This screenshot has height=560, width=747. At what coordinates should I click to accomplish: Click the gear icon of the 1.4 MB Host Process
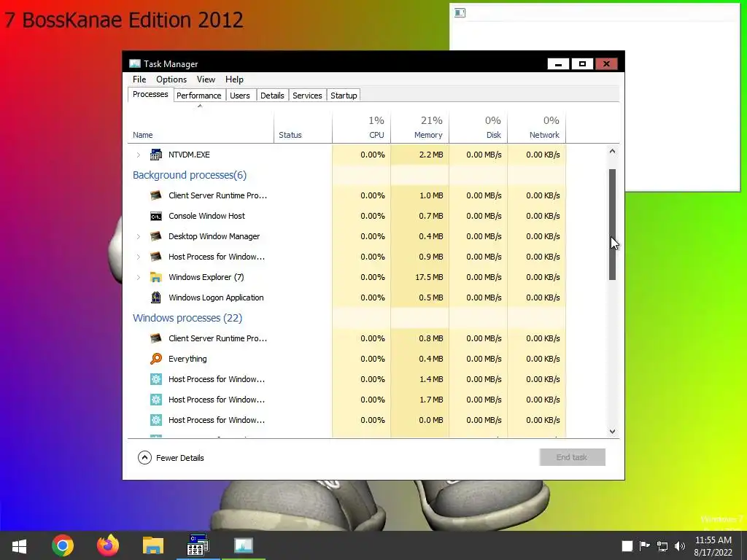click(156, 379)
